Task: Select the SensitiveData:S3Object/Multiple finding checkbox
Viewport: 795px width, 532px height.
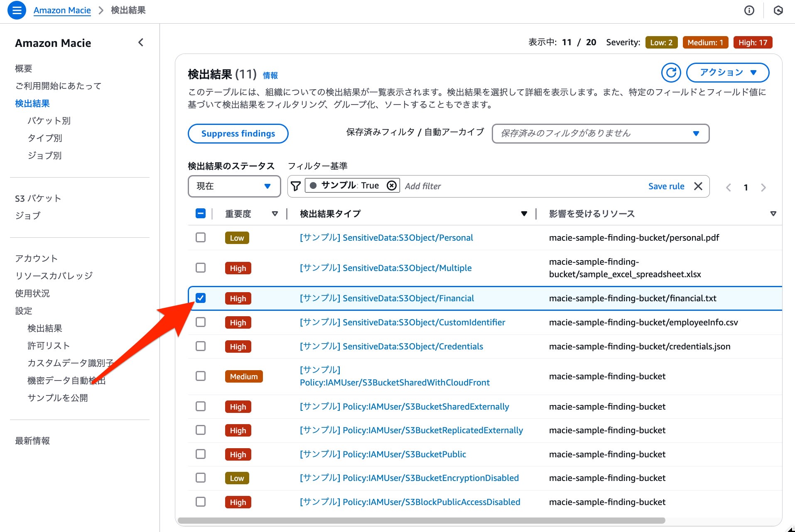Action: pyautogui.click(x=201, y=268)
